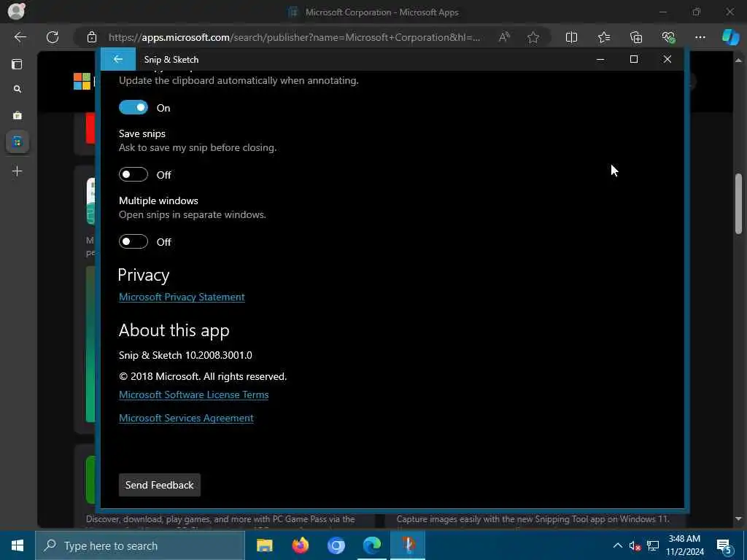The height and width of the screenshot is (560, 747).
Task: Open Microsoft Privacy Statement link
Action: [x=182, y=297]
